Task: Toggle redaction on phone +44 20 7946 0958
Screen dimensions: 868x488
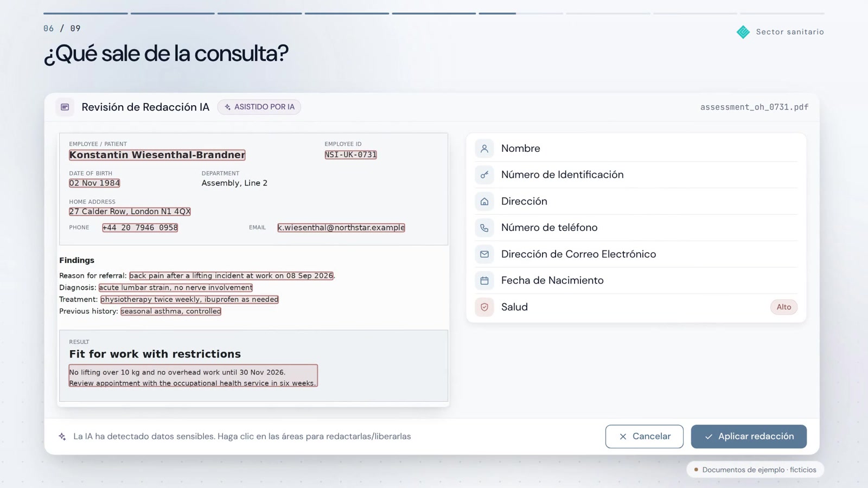Action: [x=140, y=228]
